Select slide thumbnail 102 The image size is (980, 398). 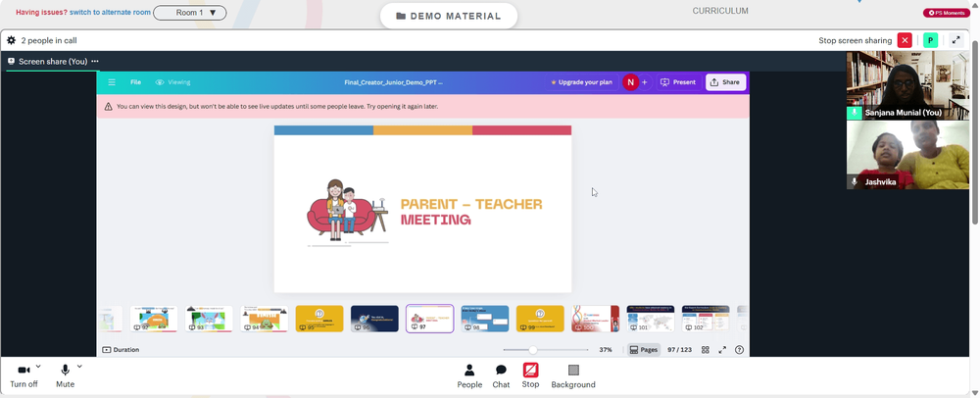[x=706, y=319]
